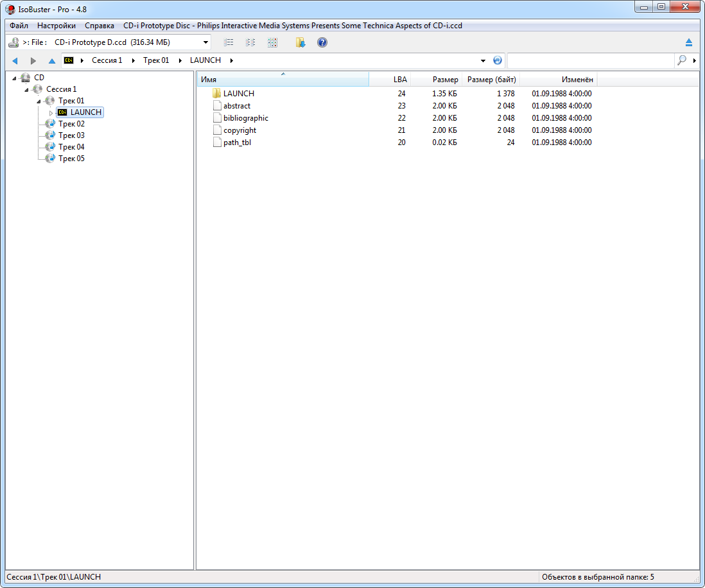Sort by the Изменён column header
Image resolution: width=705 pixels, height=588 pixels.
pos(559,80)
